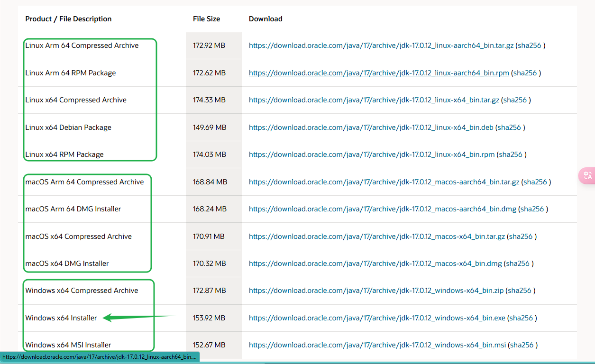Click the pink translate icon at right edge

pyautogui.click(x=588, y=175)
